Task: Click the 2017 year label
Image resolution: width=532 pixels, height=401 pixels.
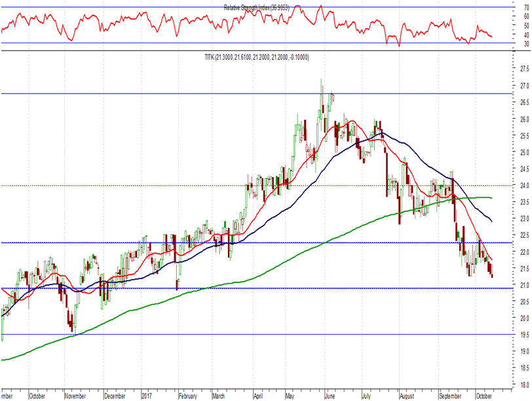Action: point(147,396)
